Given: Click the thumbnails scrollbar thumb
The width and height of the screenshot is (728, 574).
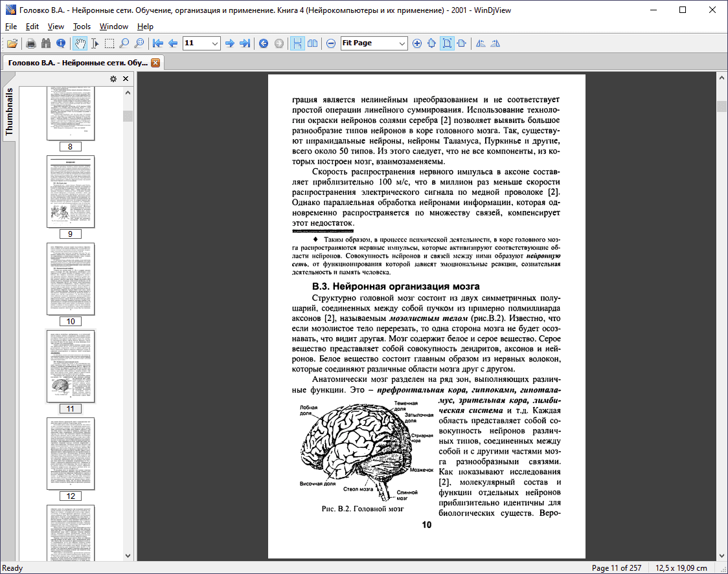Looking at the screenshot, I should (x=128, y=116).
